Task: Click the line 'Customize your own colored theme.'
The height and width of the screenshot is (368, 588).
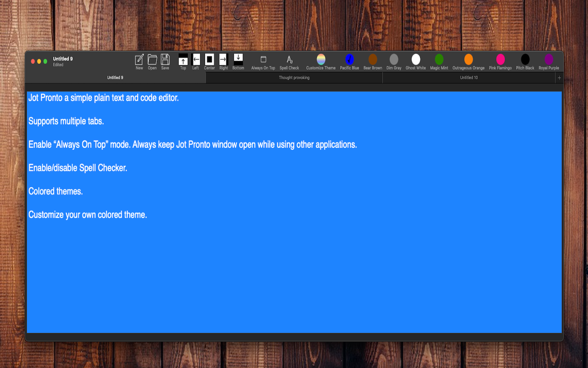Action: [x=88, y=215]
